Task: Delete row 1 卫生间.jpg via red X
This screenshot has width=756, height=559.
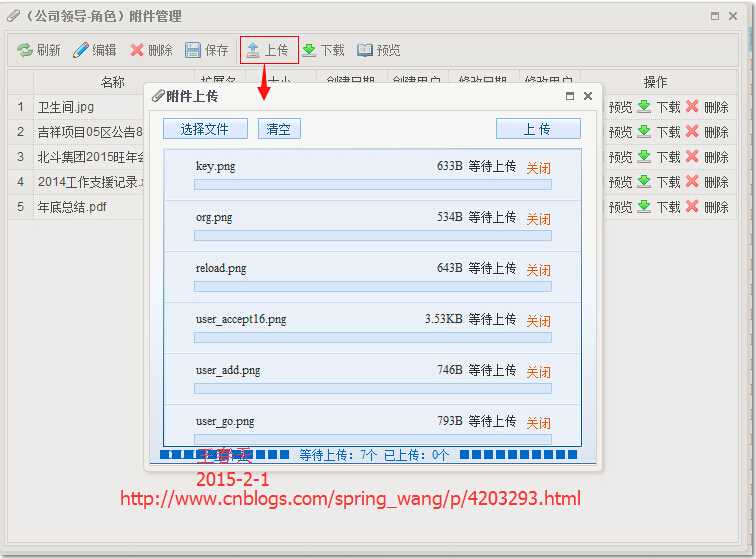Action: [692, 107]
